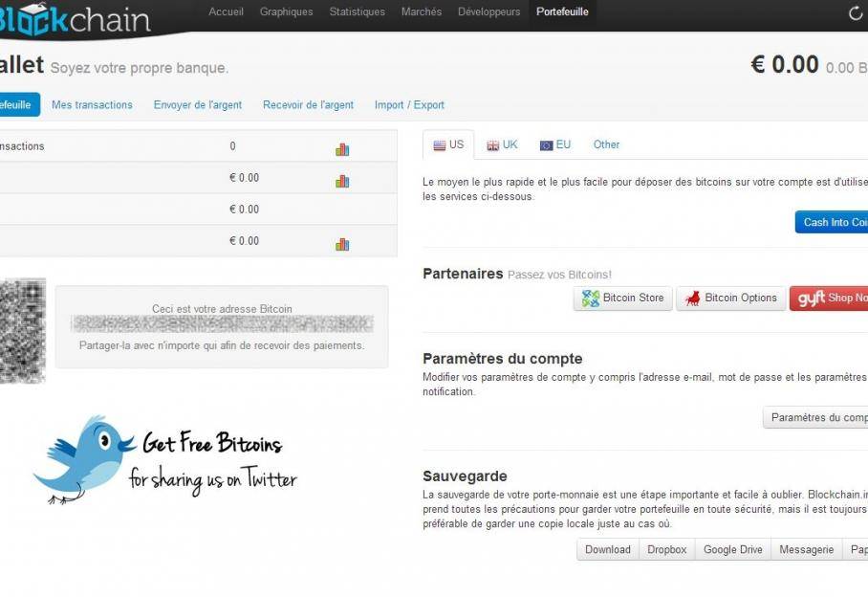Switch to Mes transactions tab
This screenshot has width=868, height=597.
coord(92,104)
